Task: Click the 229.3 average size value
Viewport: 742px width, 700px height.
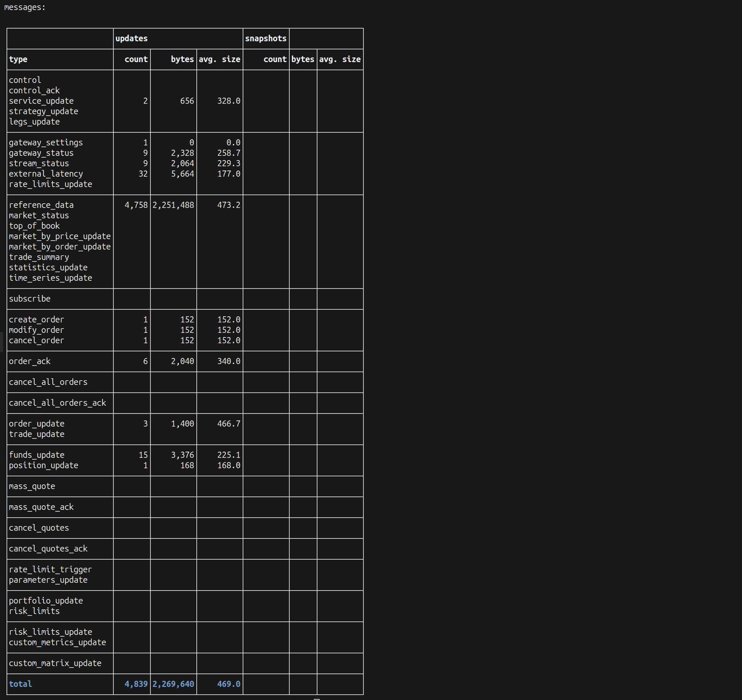Action: (x=229, y=164)
